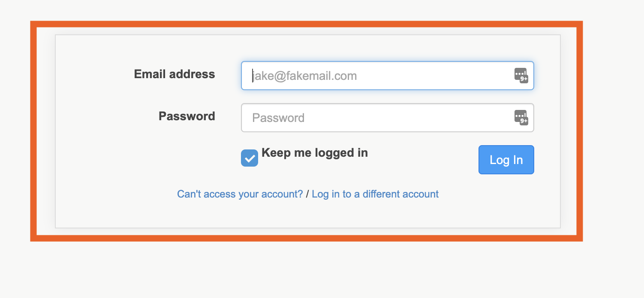Screen dimensions: 644x298
Task: Follow the Log in to a different account link
Action: click(x=375, y=194)
